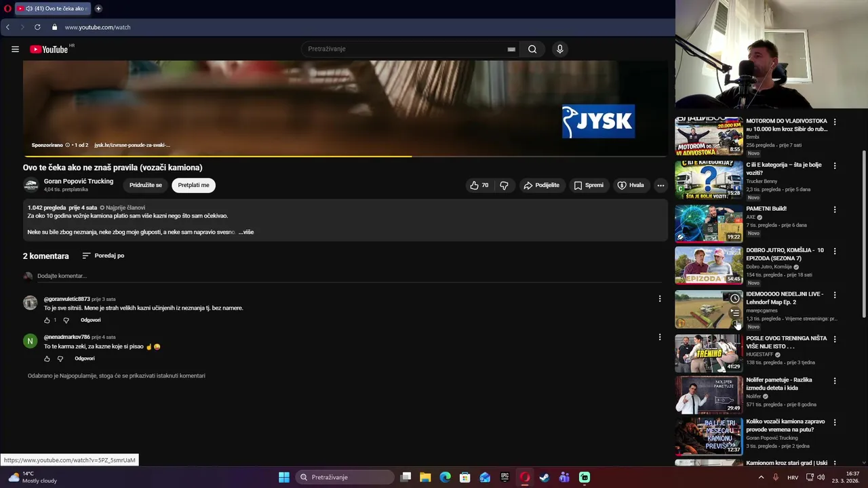Open @goranvuletic8873 username link

tap(66, 299)
